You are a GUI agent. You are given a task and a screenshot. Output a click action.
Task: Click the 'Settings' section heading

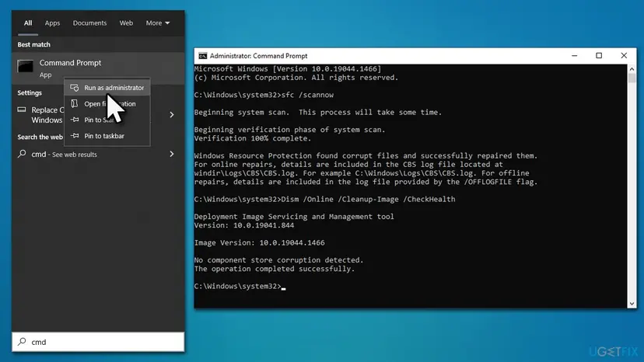click(x=30, y=92)
